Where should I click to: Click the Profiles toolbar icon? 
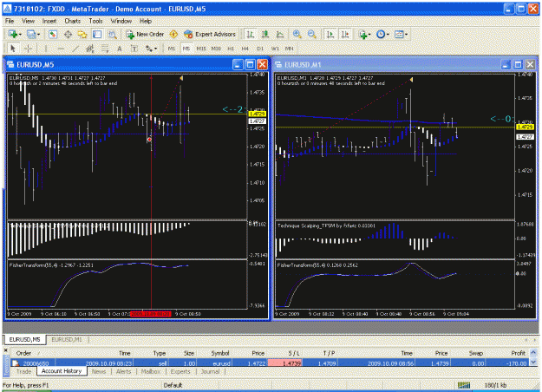(x=31, y=34)
